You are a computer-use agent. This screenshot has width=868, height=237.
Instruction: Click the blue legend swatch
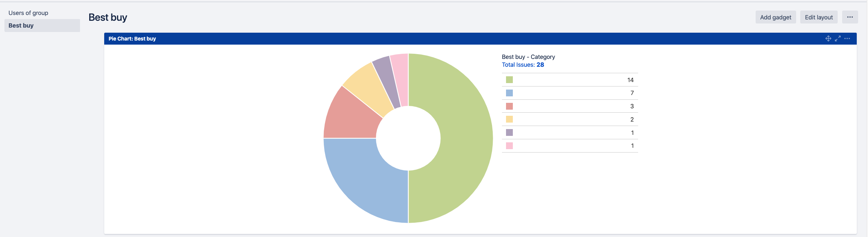coord(509,93)
